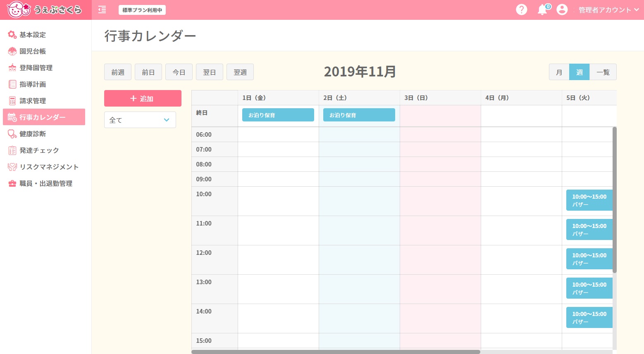Screen dimensions: 644x354
Task: Open help via the question mark icon
Action: (522, 10)
